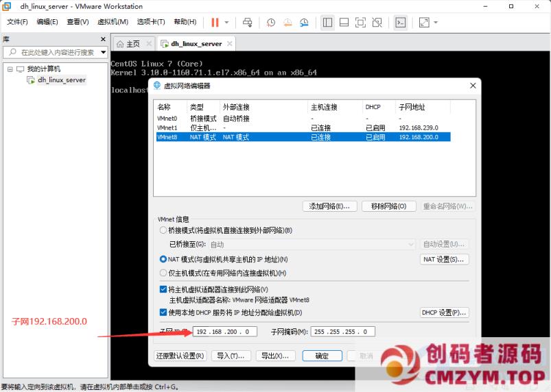The image size is (551, 392).
Task: Enter full screen mode icon
Action: pos(360,23)
